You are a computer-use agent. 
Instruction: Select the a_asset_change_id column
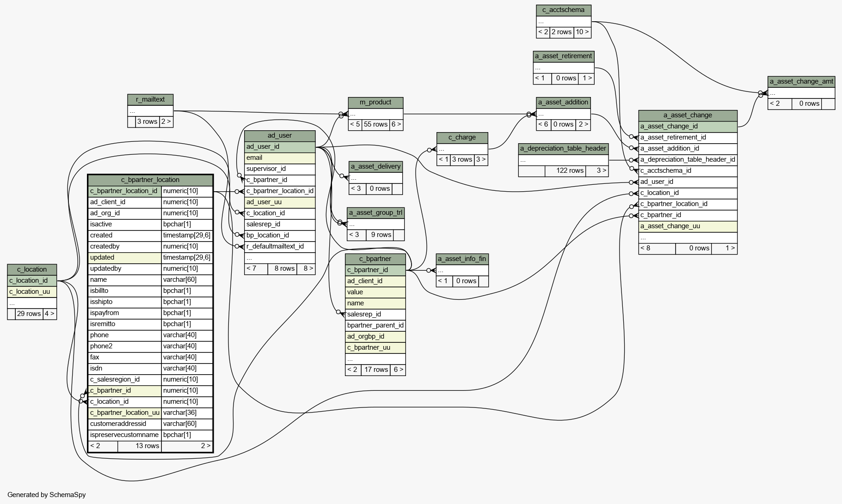[688, 127]
